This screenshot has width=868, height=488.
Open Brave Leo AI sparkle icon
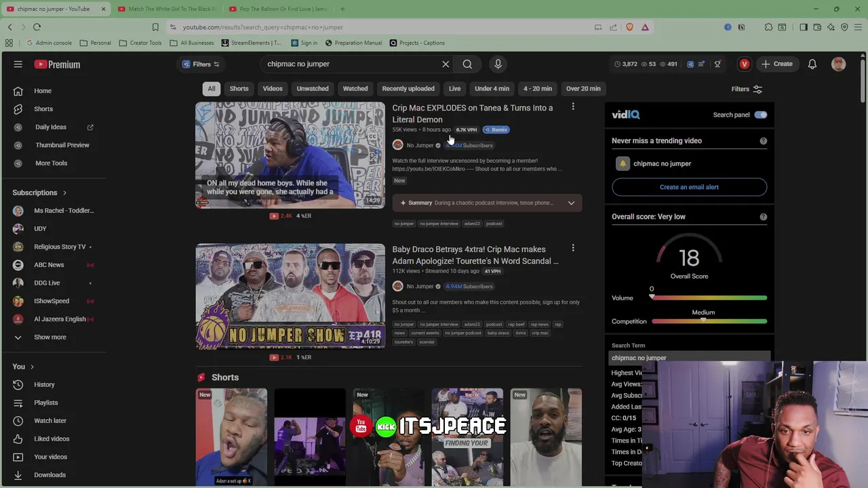pos(831,27)
